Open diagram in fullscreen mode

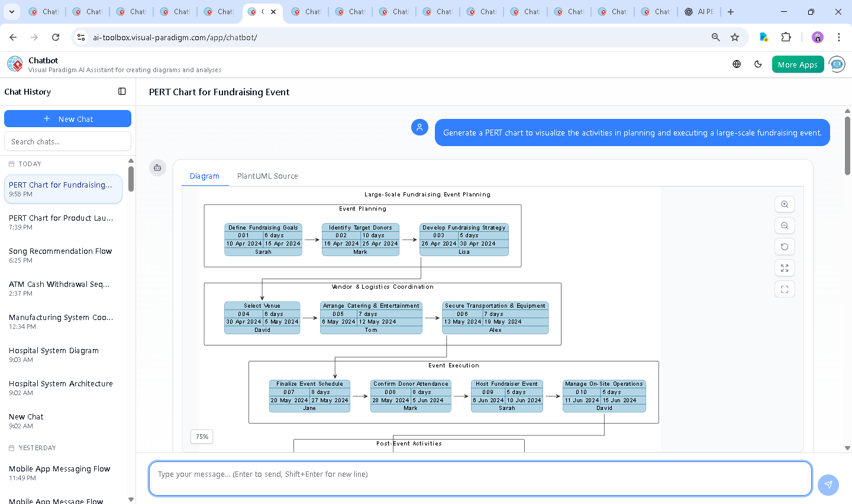785,289
